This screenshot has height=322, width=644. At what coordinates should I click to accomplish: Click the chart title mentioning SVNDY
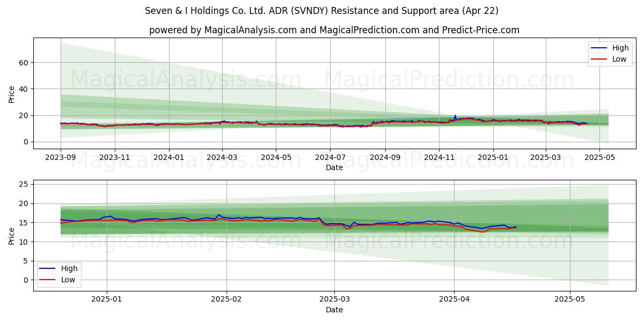pos(321,11)
